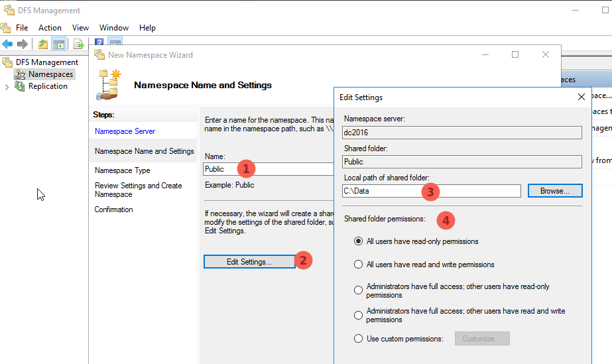
Task: Click the Replication node icon
Action: coord(19,86)
